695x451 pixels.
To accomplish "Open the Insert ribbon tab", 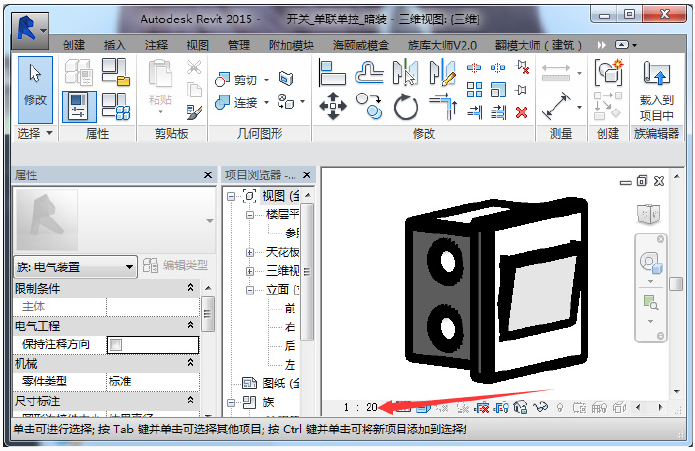I will (115, 45).
